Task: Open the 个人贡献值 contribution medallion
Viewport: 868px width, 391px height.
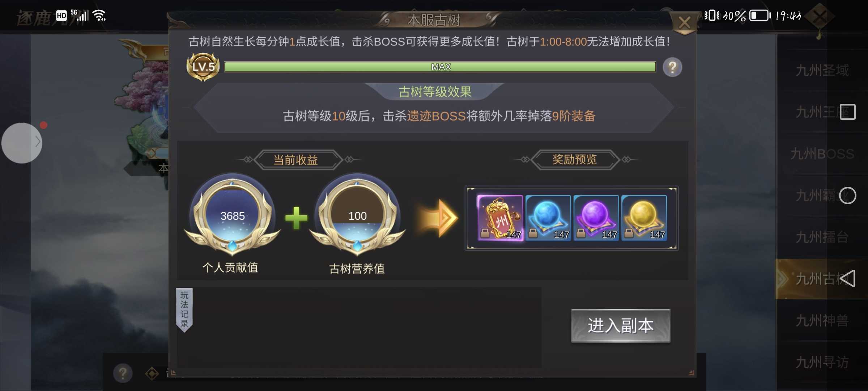Action: point(232,215)
